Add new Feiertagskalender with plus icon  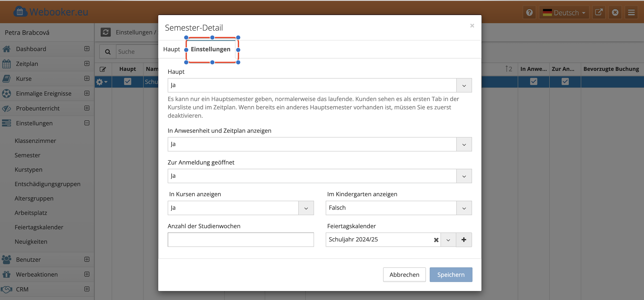click(x=464, y=240)
